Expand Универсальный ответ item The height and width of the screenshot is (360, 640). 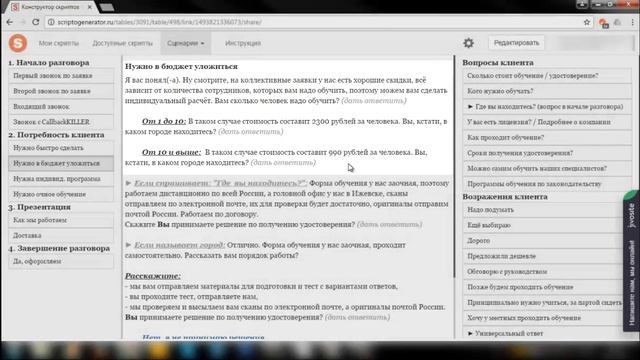click(543, 333)
